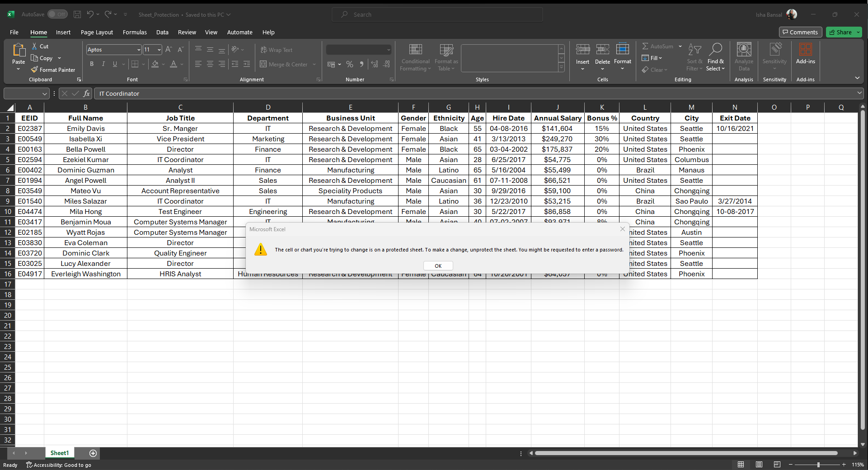Open Find & Select magnifier tool

pos(715,49)
